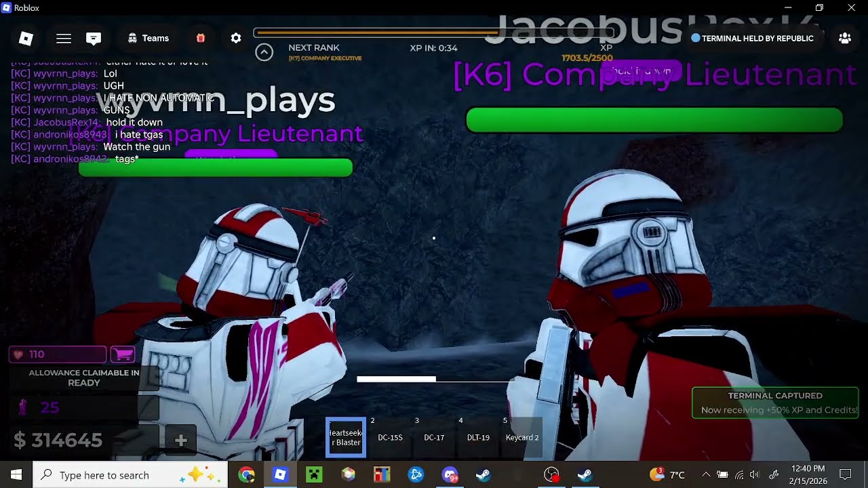The height and width of the screenshot is (488, 868).
Task: Click chat message 'tags*'
Action: (127, 159)
